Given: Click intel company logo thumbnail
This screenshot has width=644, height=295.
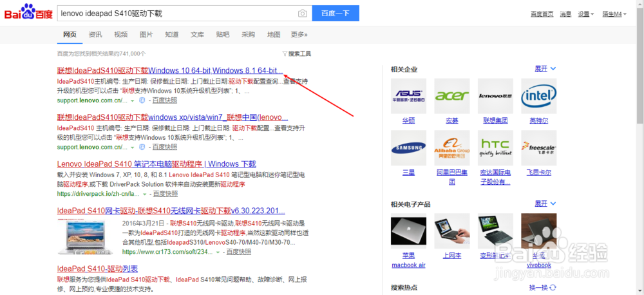Looking at the screenshot, I should pyautogui.click(x=539, y=96).
